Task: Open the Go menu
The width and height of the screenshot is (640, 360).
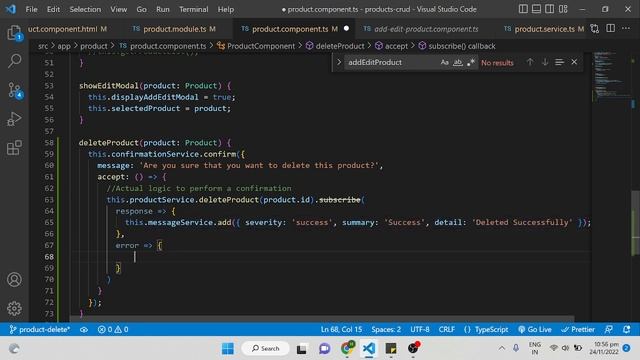Action: pos(141,9)
